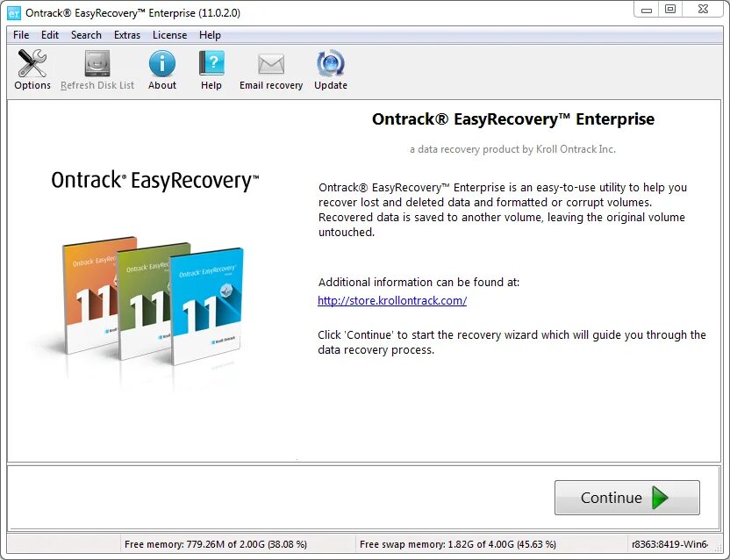Click the Kroll Ontrack Inc. subtitle text
Image resolution: width=730 pixels, height=560 pixels.
(x=512, y=149)
